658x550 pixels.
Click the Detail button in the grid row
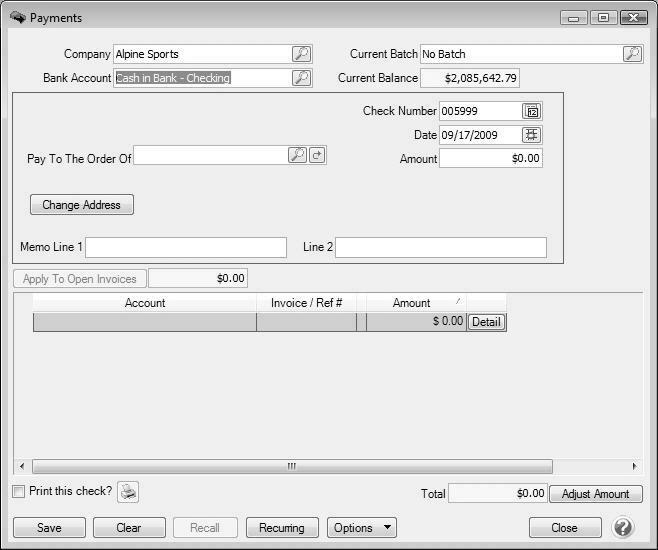(x=486, y=322)
